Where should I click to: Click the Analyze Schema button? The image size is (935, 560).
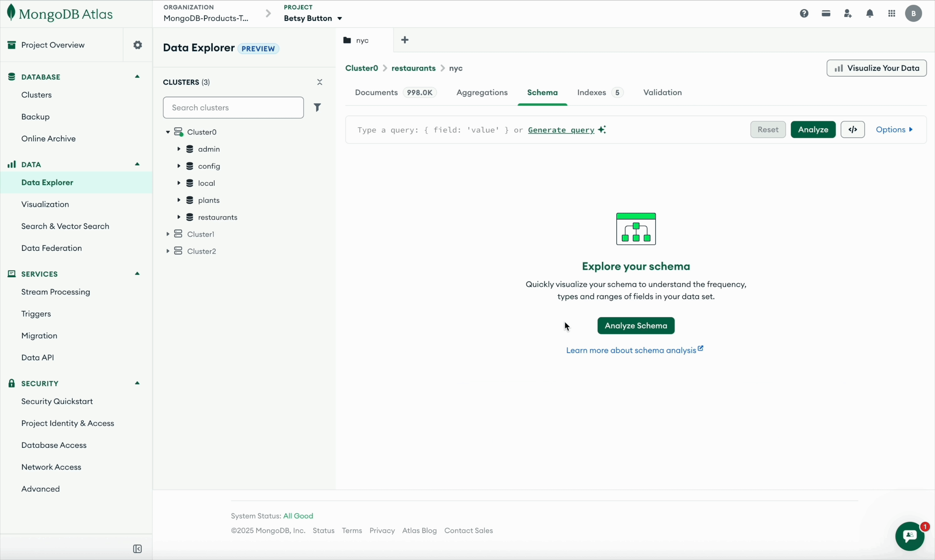point(636,326)
